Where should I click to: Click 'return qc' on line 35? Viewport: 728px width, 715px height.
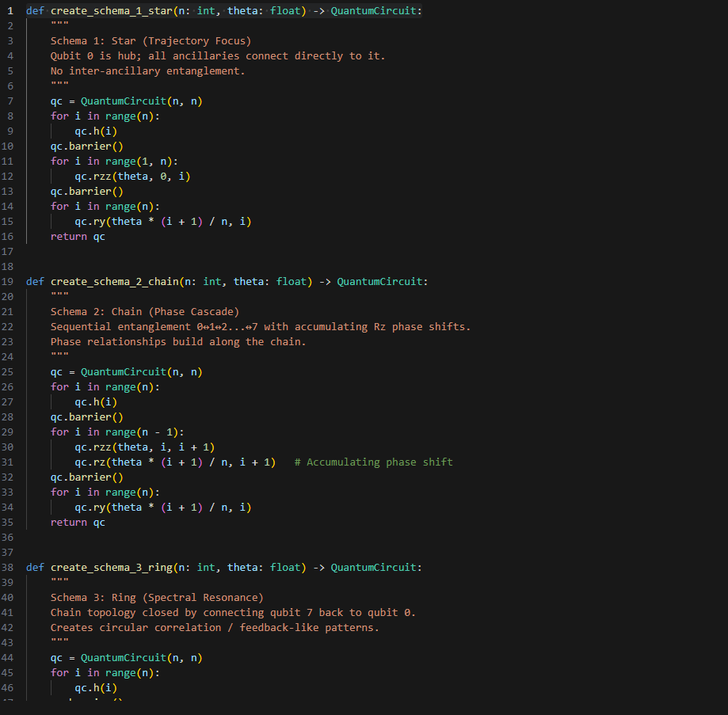click(x=78, y=522)
